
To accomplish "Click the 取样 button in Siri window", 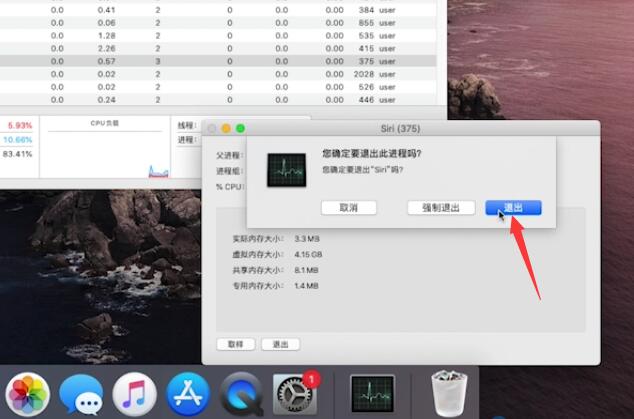I will tap(236, 344).
